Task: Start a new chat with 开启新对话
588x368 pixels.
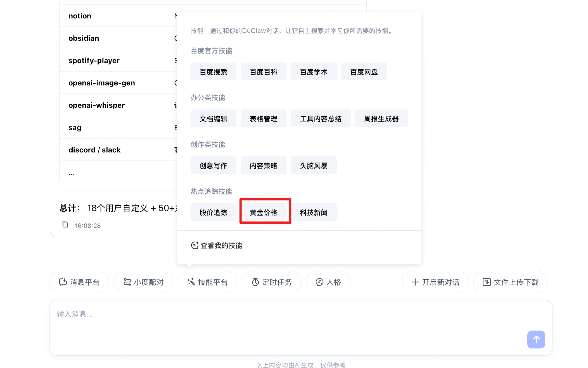Action: pos(435,282)
